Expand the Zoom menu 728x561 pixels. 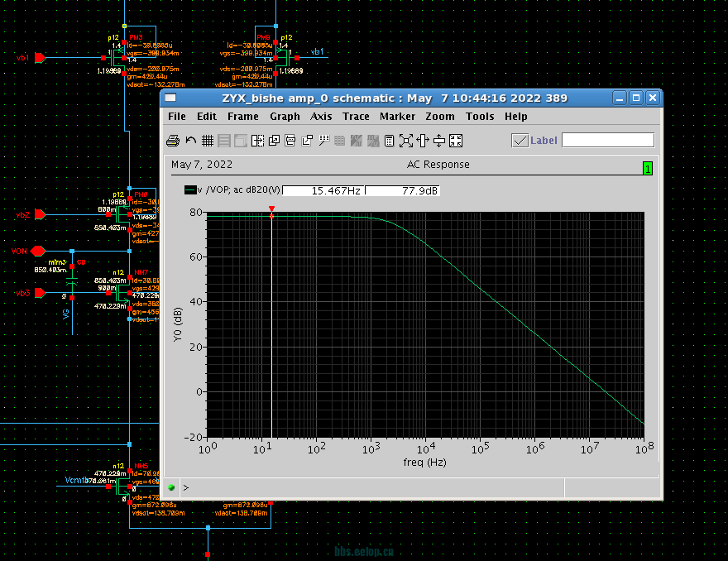(x=440, y=117)
